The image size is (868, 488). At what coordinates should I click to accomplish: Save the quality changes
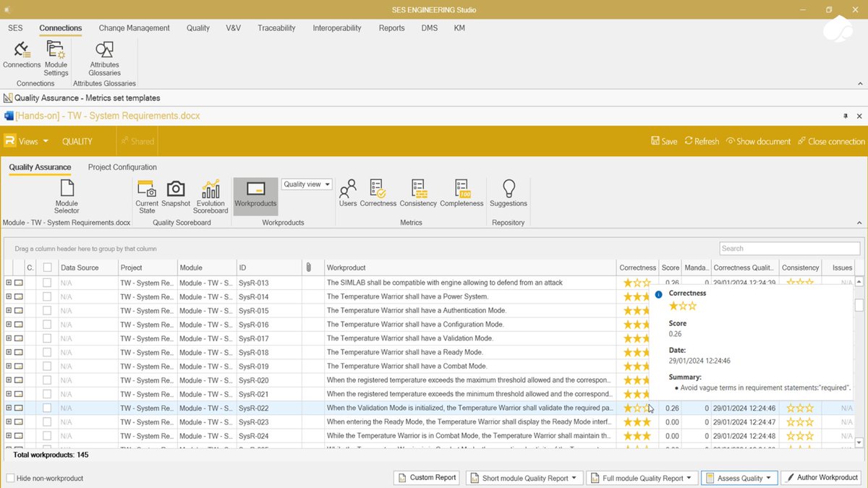coord(664,141)
